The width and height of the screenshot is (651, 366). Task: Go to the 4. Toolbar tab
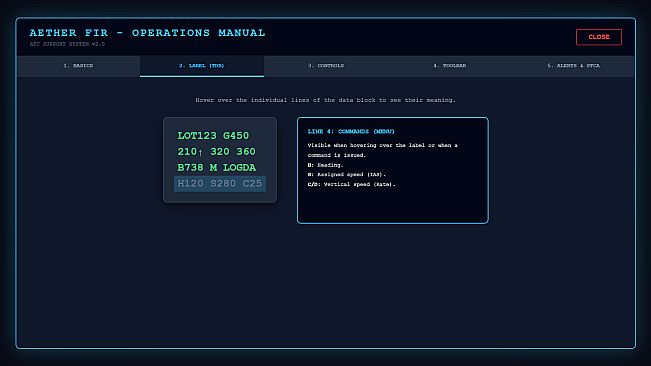pyautogui.click(x=449, y=66)
